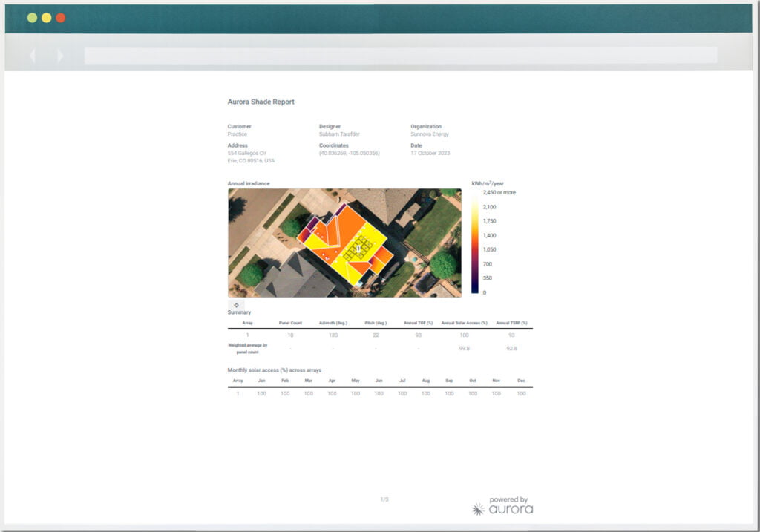Select the '100' value under Sep
Image resolution: width=760 pixels, height=532 pixels.
(449, 393)
